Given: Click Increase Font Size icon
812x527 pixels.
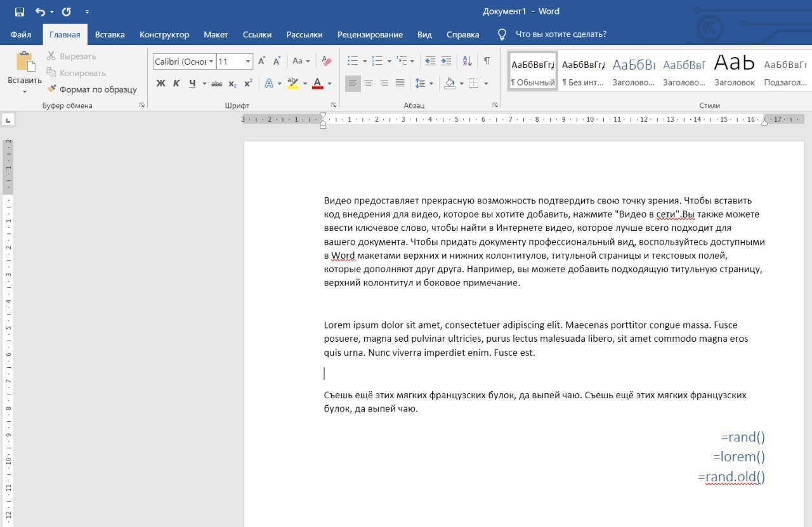Looking at the screenshot, I should pyautogui.click(x=261, y=62).
